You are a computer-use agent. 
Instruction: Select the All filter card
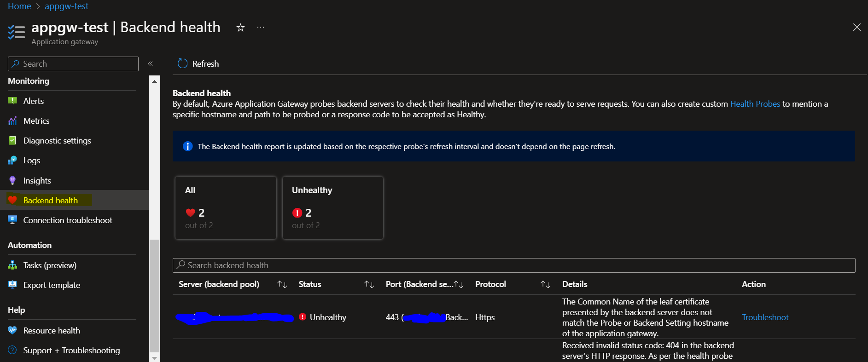pos(226,208)
